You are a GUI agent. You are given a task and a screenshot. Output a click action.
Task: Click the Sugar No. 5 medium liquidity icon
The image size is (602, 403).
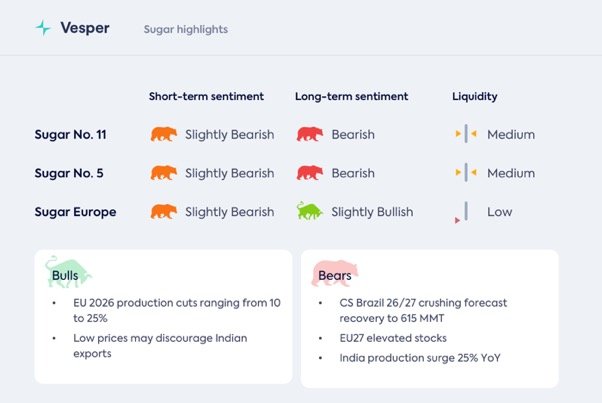[466, 173]
